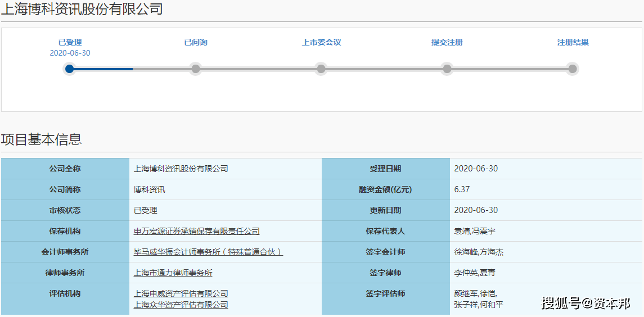
Task: Click the 已受理 progress step dot
Action: (70, 69)
